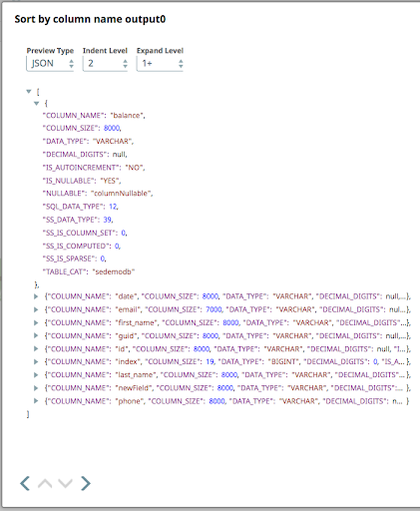Collapse the balance column object
The height and width of the screenshot is (511, 420).
point(37,104)
